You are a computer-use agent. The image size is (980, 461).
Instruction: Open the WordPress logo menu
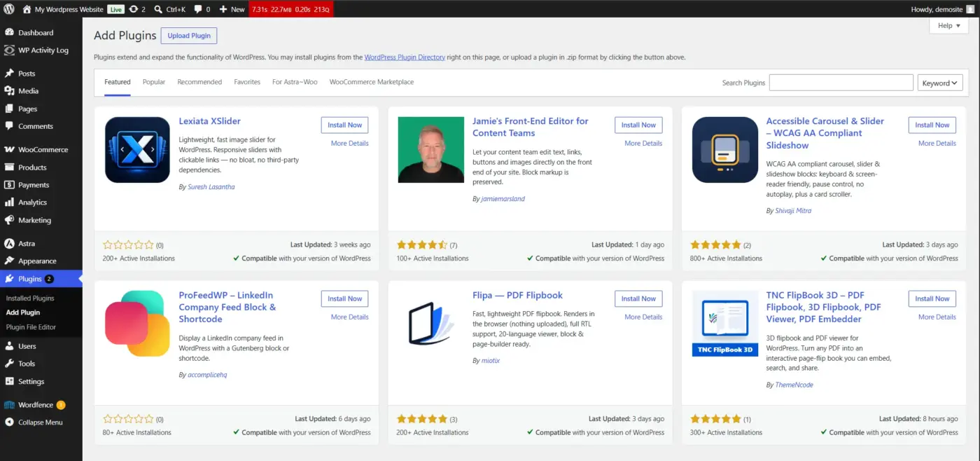tap(9, 9)
